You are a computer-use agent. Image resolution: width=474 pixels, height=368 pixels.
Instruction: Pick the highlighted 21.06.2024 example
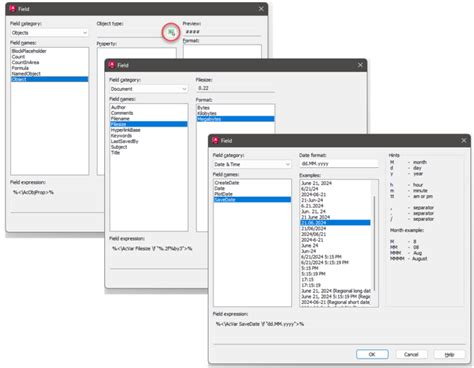[335, 223]
